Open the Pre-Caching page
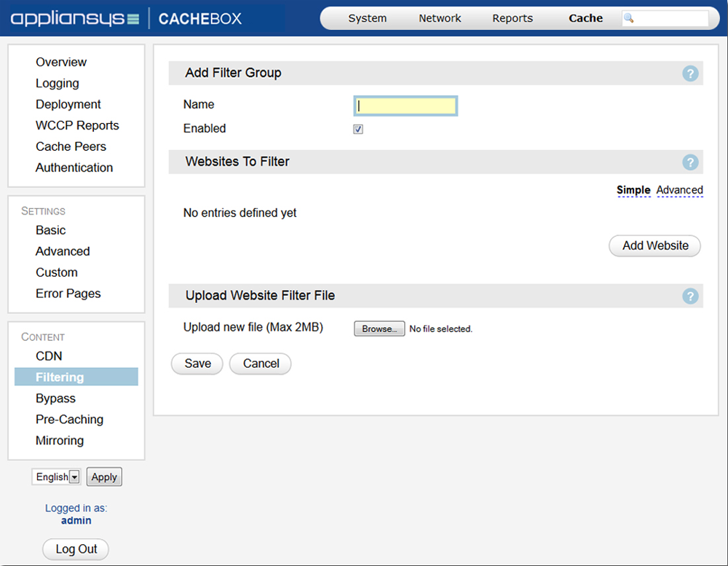This screenshot has height=566, width=728. tap(70, 419)
